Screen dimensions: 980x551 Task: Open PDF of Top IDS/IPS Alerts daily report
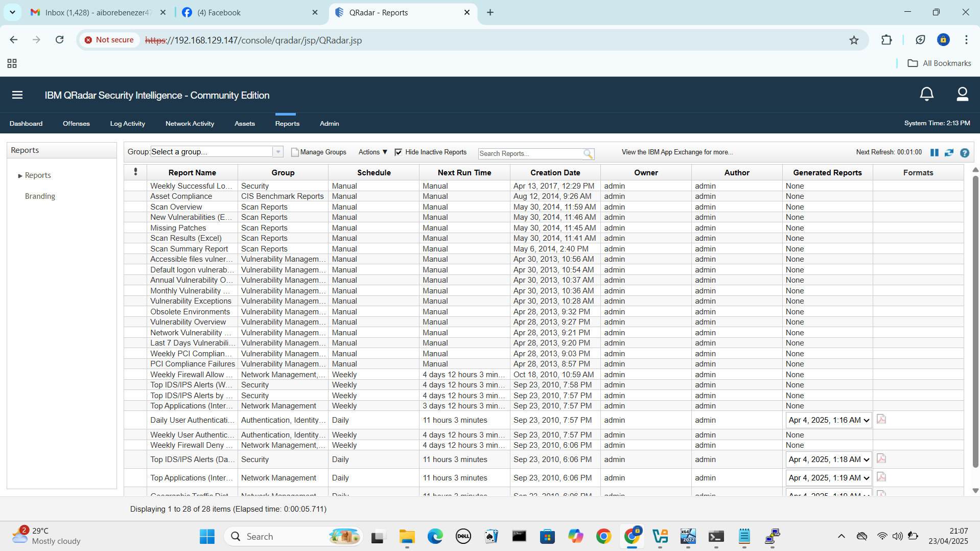(881, 458)
